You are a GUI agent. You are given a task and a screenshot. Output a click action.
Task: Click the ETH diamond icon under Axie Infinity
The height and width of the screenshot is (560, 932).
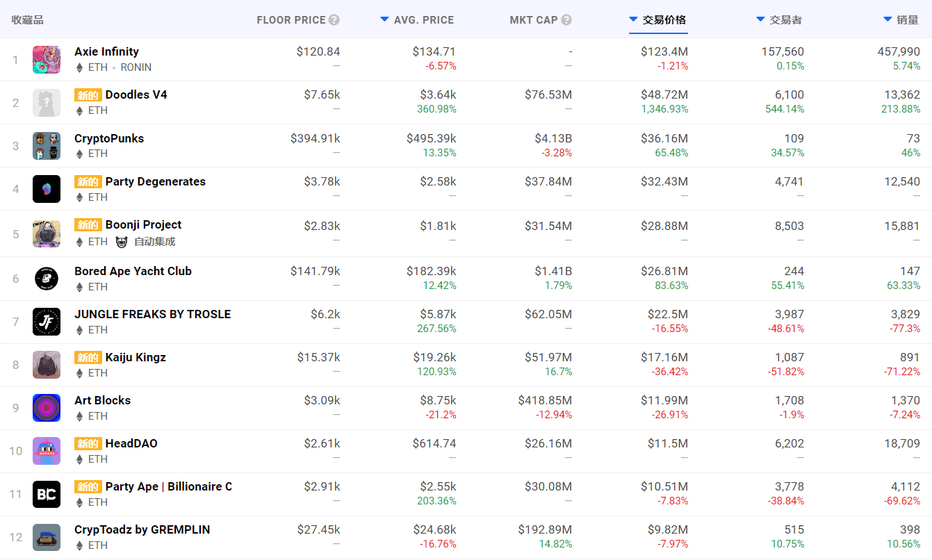(79, 67)
